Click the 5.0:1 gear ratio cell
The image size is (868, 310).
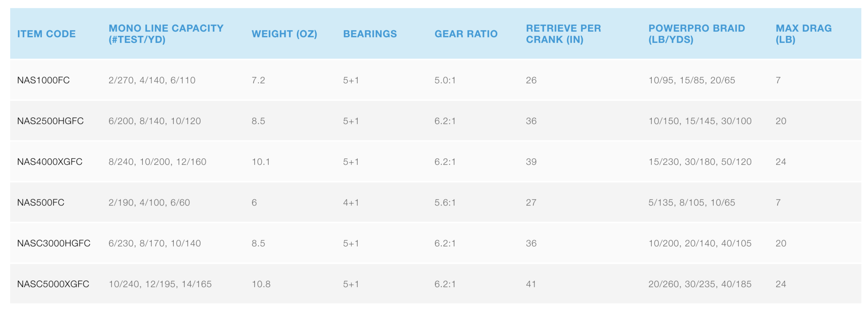coord(445,80)
